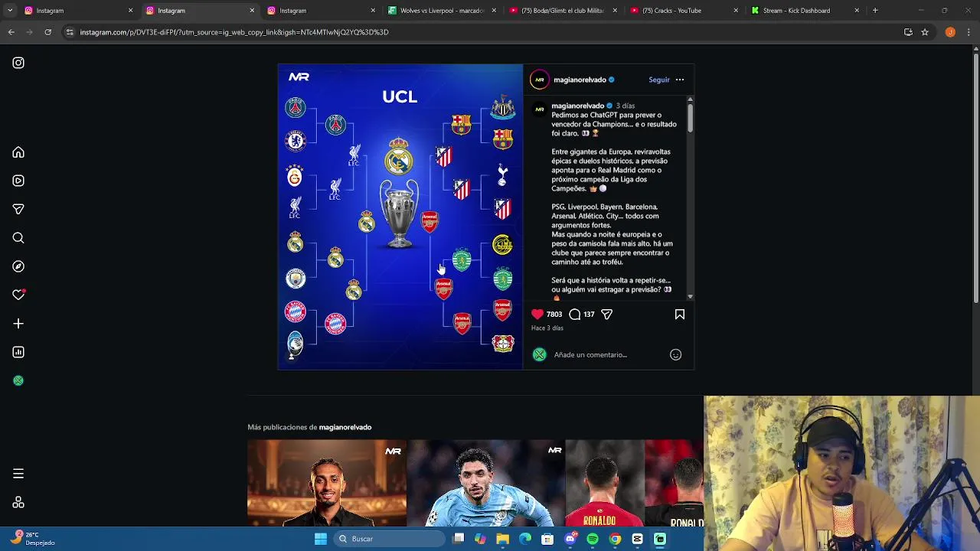View site information icon in address bar
This screenshot has height=551, width=980.
pos(70,32)
